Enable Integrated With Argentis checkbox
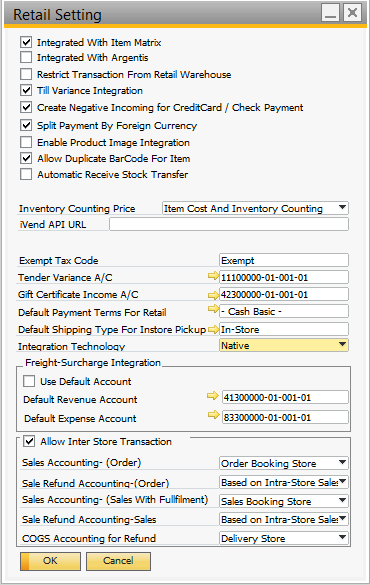Screen dimensions: 370x585 click(26, 57)
